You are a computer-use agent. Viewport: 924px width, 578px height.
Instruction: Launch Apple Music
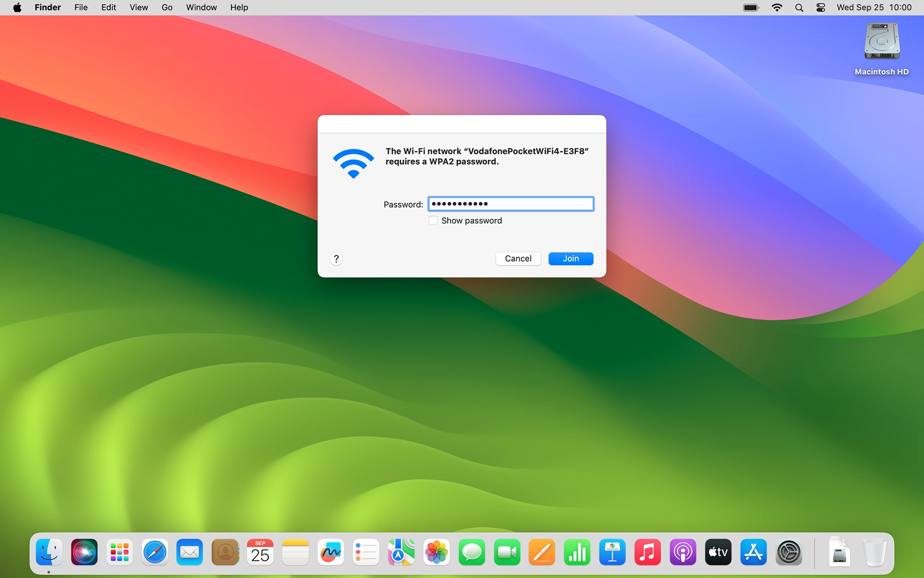(648, 552)
